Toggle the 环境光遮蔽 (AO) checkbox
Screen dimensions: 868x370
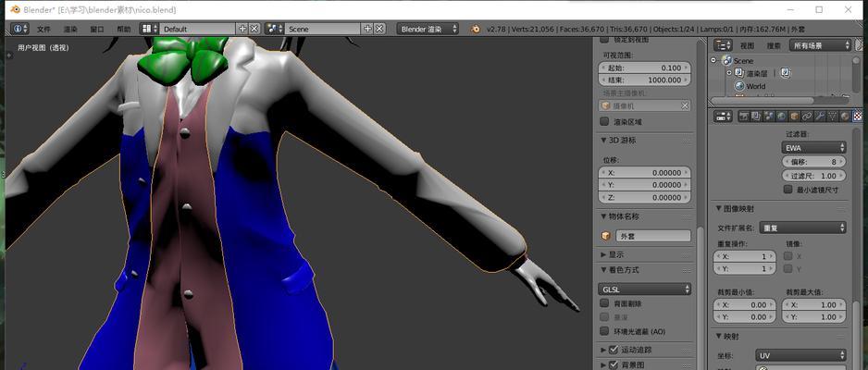point(604,331)
